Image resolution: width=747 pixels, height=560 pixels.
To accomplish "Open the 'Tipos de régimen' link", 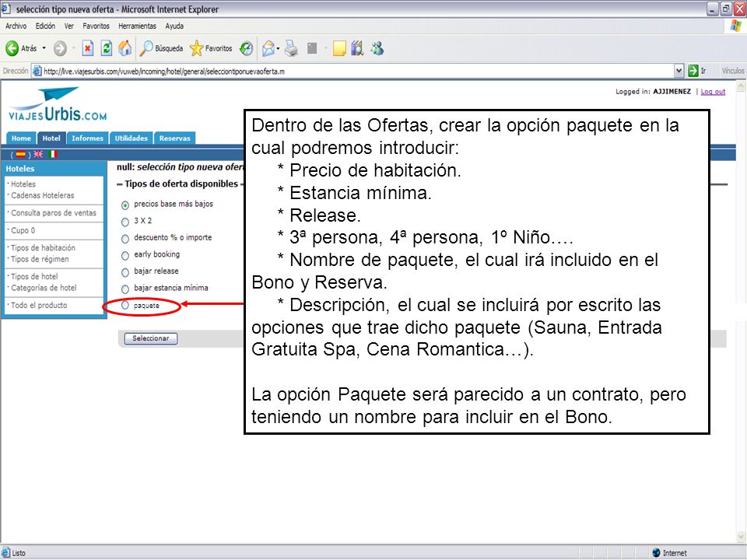I will [x=40, y=259].
